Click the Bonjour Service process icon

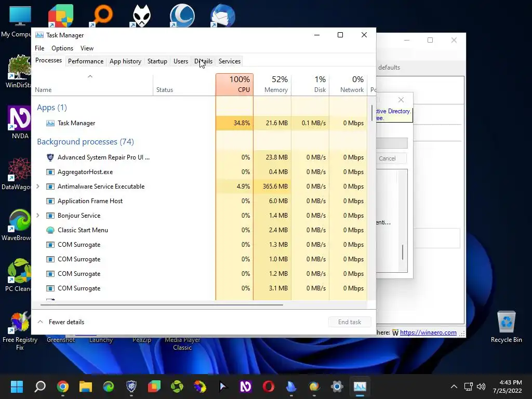pos(50,216)
